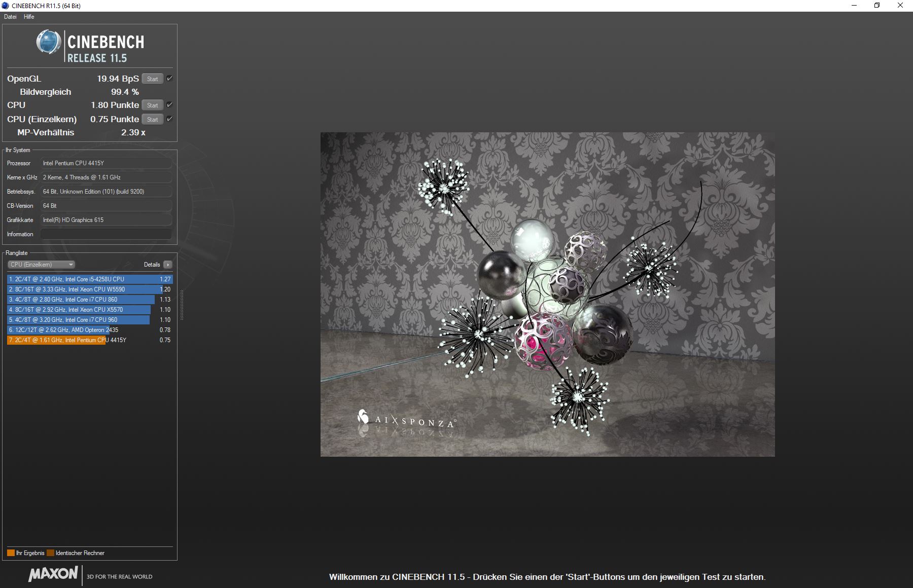Minimize the Cinebench window
913x588 pixels.
[x=854, y=6]
